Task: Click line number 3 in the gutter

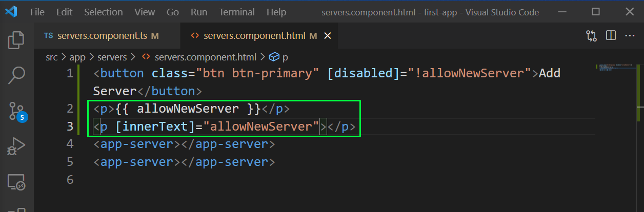Action: pyautogui.click(x=70, y=126)
